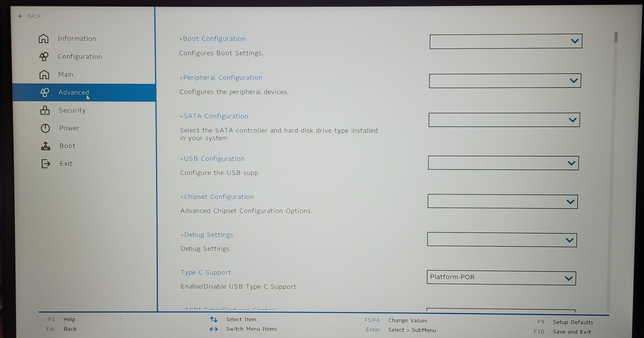Open the +SATA Configuration submenu link
The height and width of the screenshot is (338, 644).
214,116
